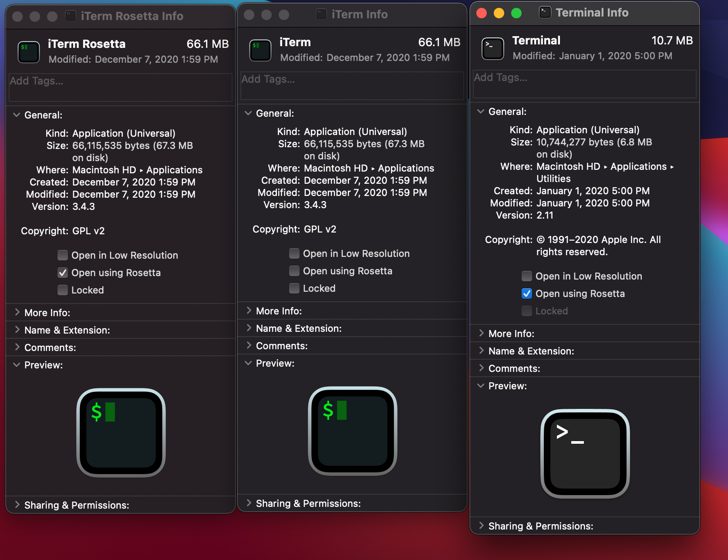This screenshot has width=728, height=560.
Task: Click iTerm Rosetta large preview icon
Action: coord(121,432)
